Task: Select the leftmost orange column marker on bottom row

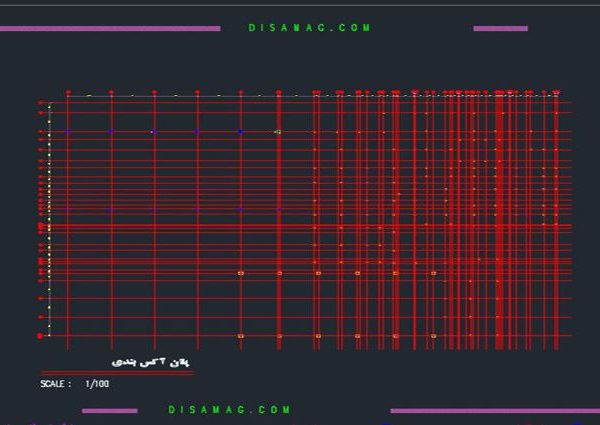Action: point(241,336)
